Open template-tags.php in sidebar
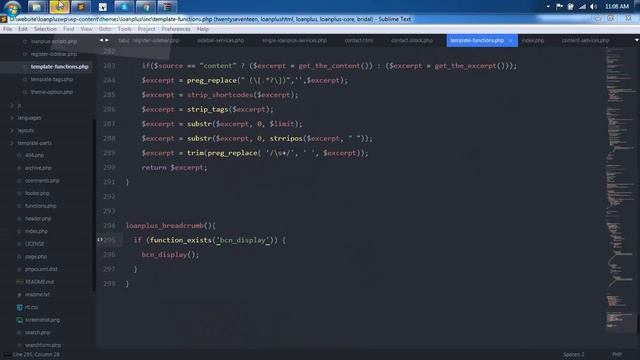The image size is (640, 360). coord(52,79)
